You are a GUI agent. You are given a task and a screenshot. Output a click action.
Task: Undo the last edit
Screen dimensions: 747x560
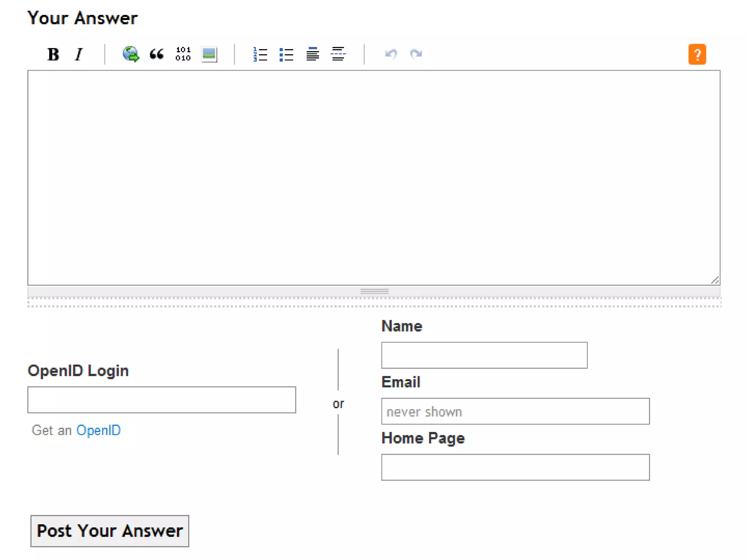(391, 54)
